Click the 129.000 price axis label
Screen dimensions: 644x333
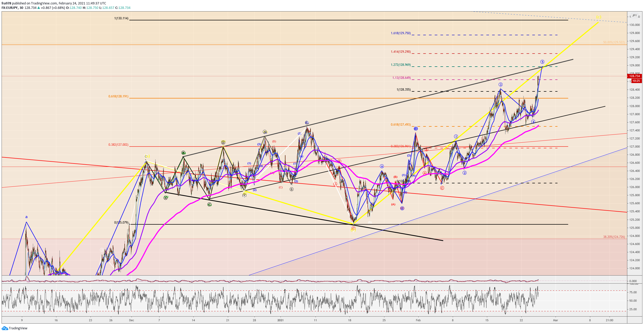click(x=635, y=66)
